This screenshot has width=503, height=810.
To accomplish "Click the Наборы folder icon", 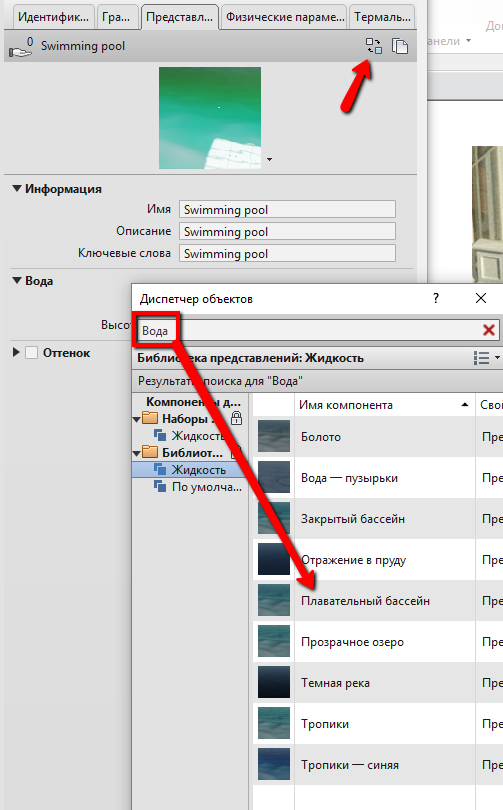I will point(150,418).
